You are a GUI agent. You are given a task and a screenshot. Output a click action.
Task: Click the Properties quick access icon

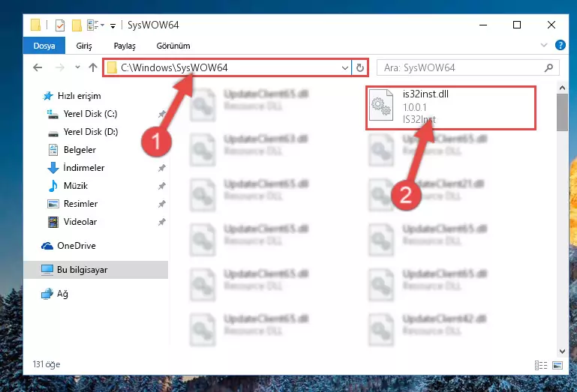click(59, 25)
